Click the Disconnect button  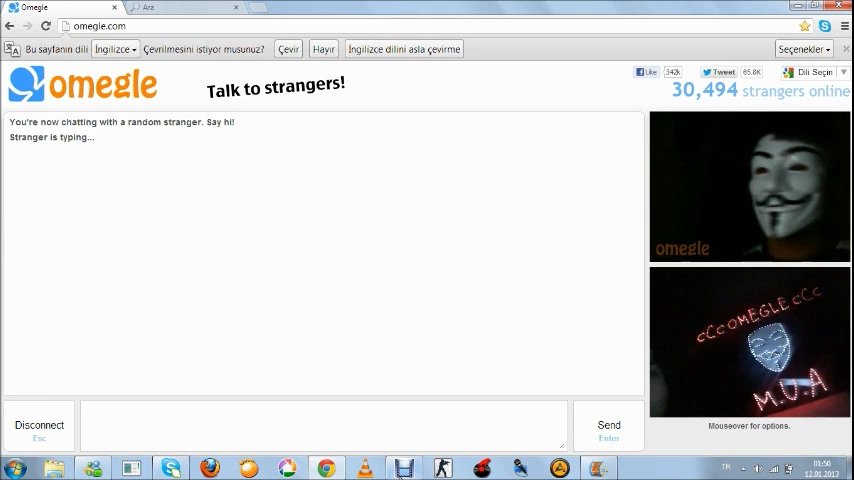click(x=39, y=426)
